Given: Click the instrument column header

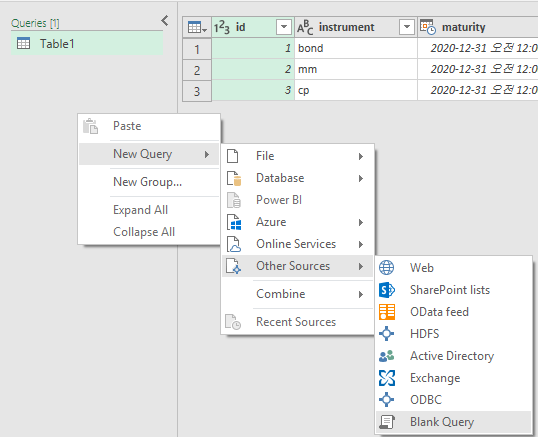Looking at the screenshot, I should 356,27.
